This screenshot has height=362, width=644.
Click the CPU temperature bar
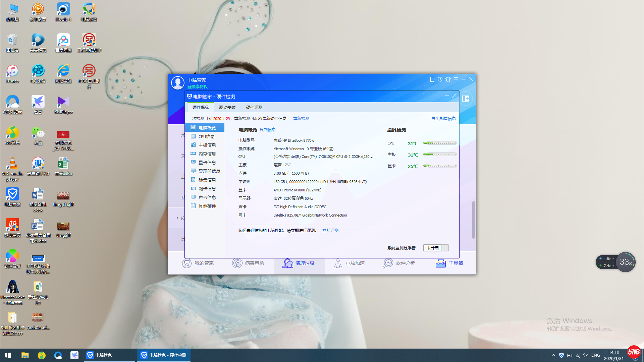click(439, 143)
